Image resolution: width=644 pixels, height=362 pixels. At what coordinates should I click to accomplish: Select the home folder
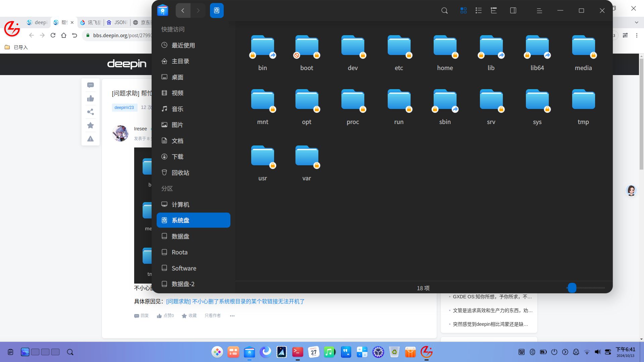[445, 53]
